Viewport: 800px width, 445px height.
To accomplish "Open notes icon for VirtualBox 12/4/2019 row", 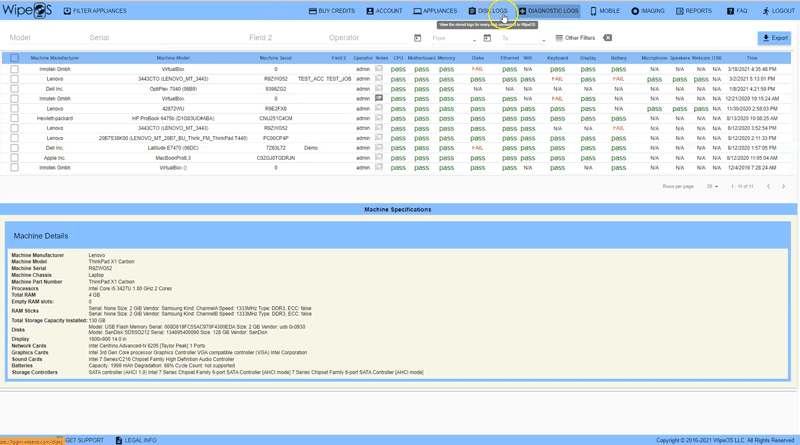I will 379,167.
